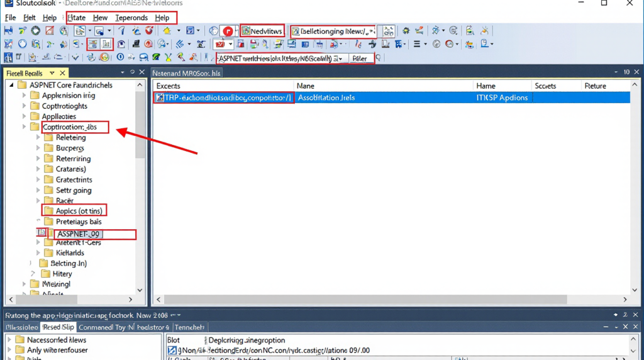This screenshot has width=644, height=360.
Task: Click the Nedvtitws toolbar button
Action: coord(262,31)
